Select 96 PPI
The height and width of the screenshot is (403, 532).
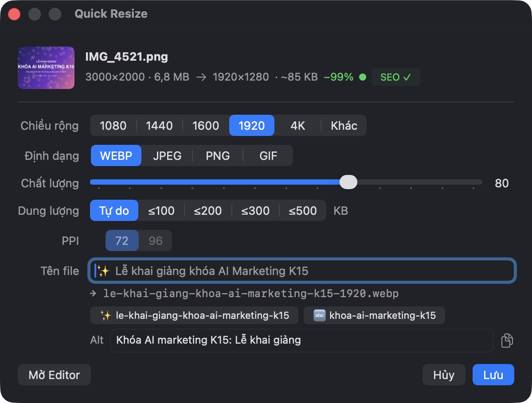156,241
